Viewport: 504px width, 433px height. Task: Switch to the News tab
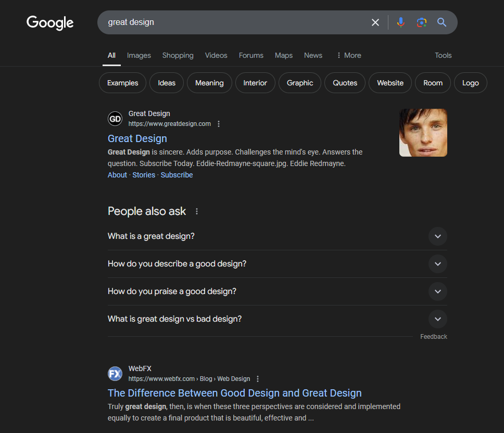pos(313,55)
